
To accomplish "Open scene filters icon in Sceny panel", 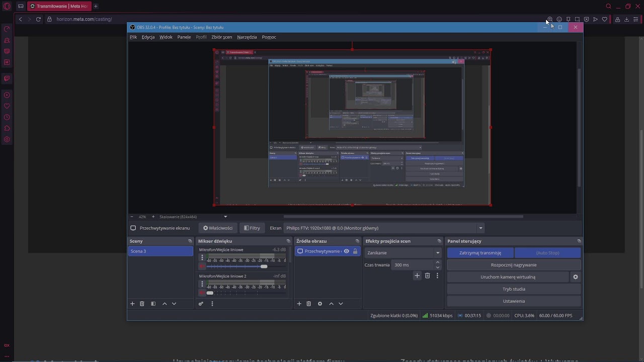I will (153, 304).
